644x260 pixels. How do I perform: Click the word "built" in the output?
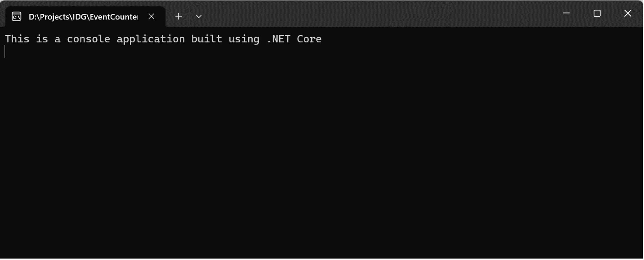(207, 39)
